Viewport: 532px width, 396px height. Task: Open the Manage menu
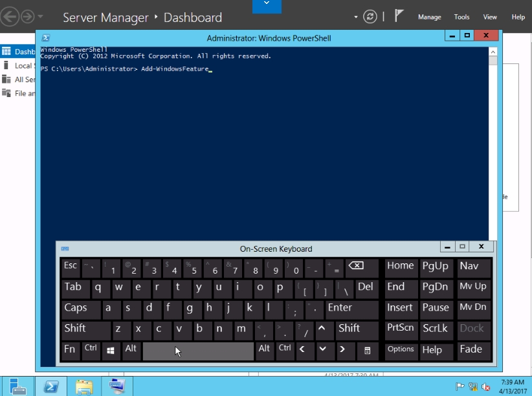429,17
